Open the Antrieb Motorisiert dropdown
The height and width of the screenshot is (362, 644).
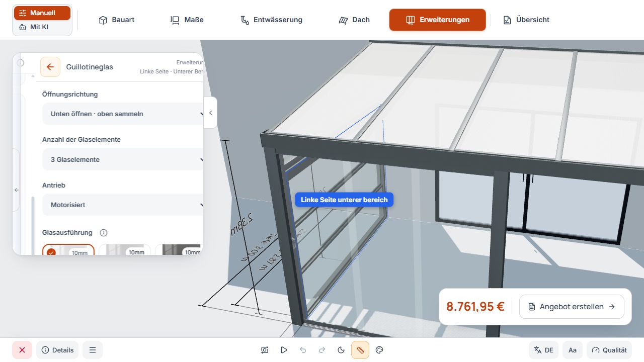[x=123, y=205]
